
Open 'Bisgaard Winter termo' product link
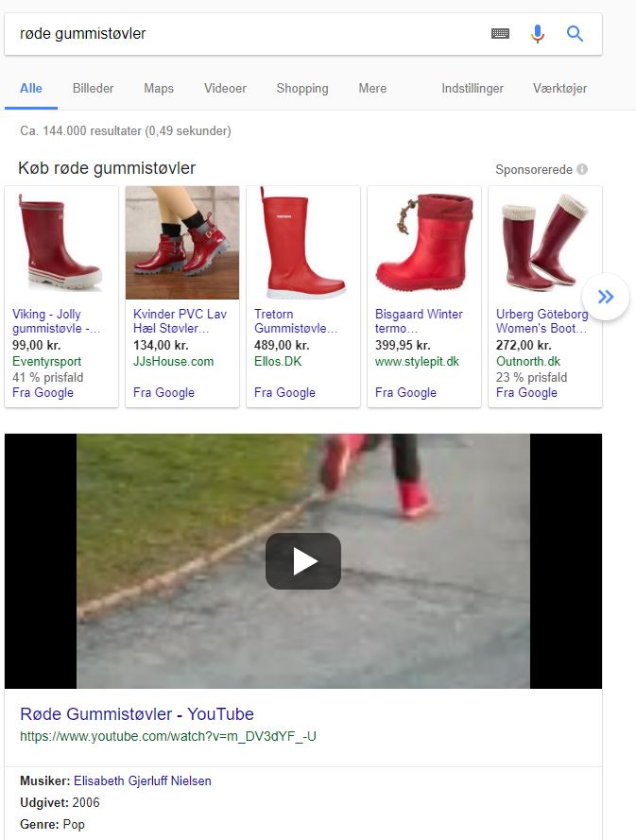[419, 321]
